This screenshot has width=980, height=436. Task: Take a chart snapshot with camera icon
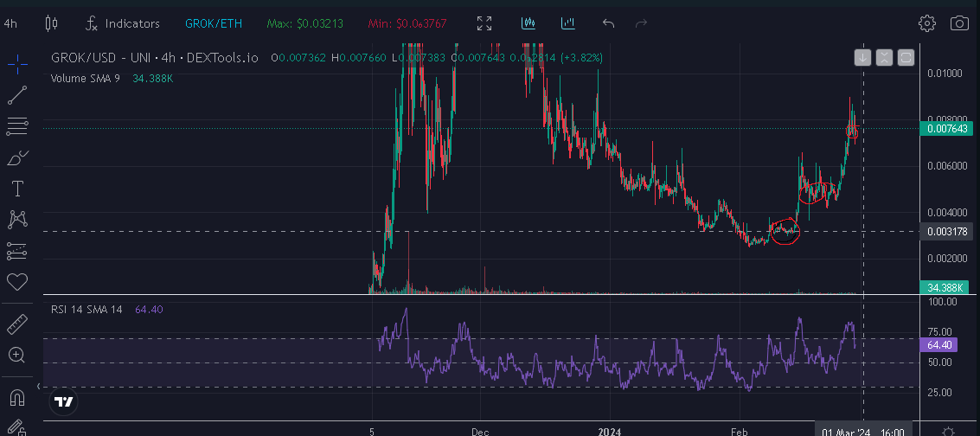[959, 23]
